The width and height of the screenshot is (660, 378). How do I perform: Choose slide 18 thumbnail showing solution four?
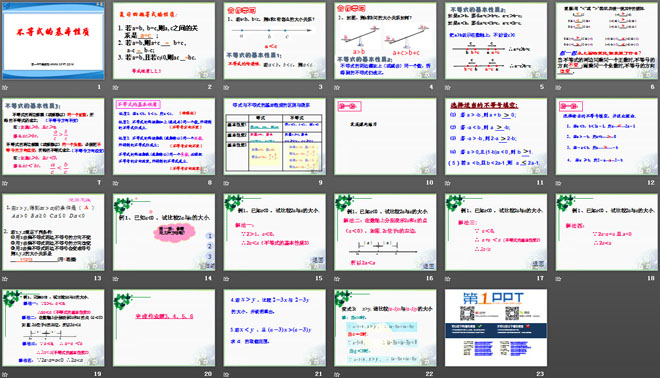607,232
